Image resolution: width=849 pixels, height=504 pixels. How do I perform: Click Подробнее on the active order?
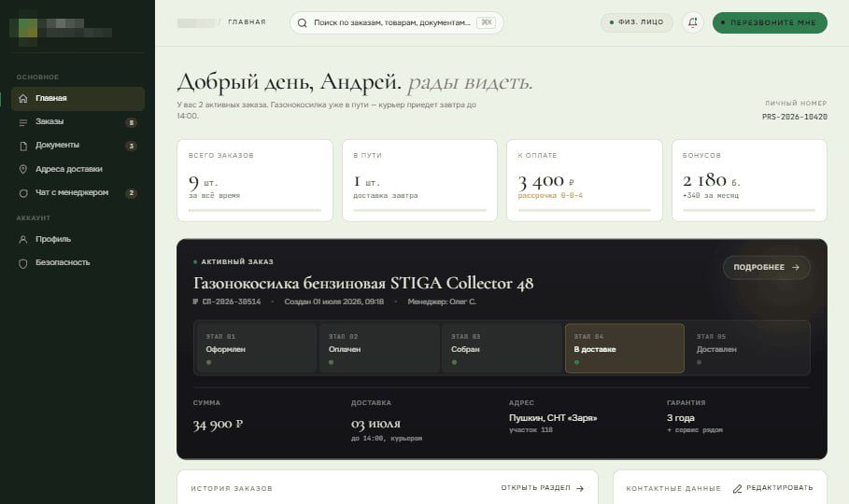coord(766,268)
